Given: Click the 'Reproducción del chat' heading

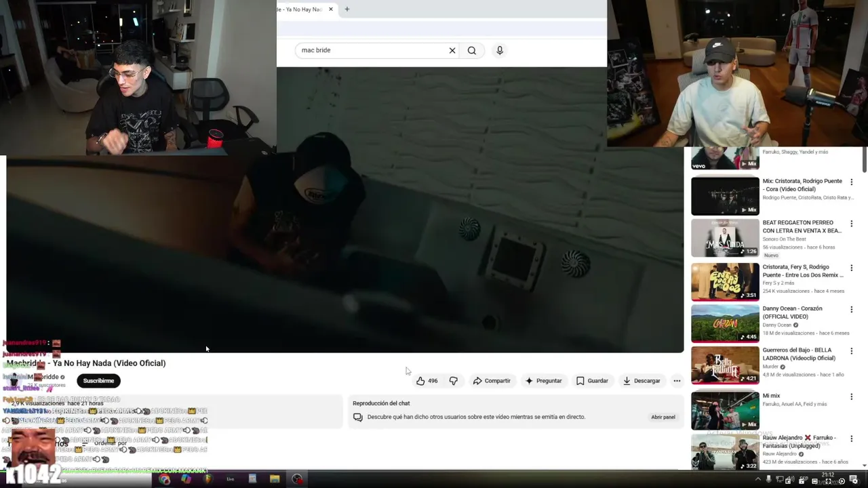Looking at the screenshot, I should (381, 403).
